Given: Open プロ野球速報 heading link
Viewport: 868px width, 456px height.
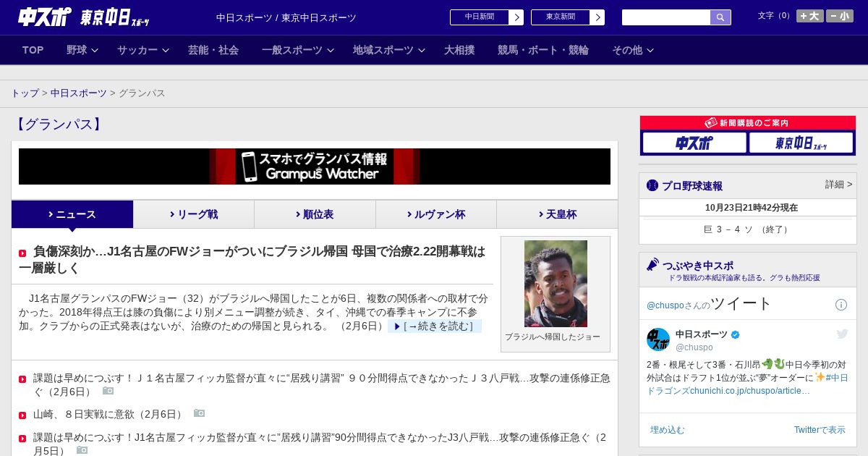Looking at the screenshot, I should click(x=692, y=185).
